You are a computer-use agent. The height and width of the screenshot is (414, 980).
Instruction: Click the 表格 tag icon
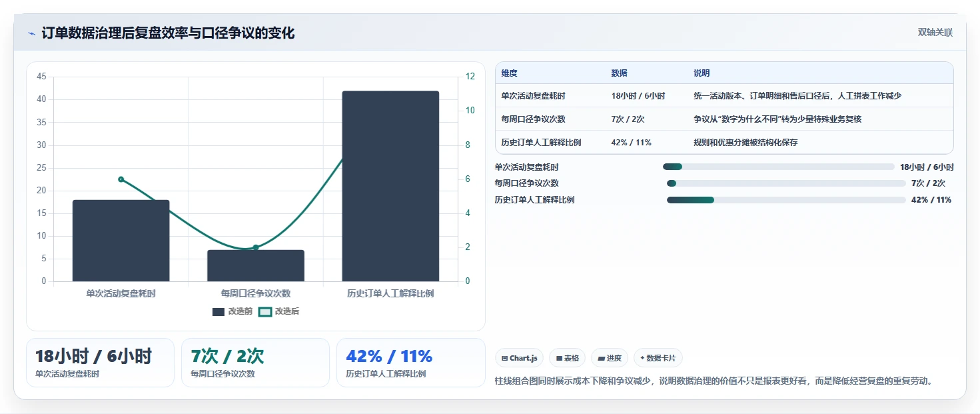559,359
